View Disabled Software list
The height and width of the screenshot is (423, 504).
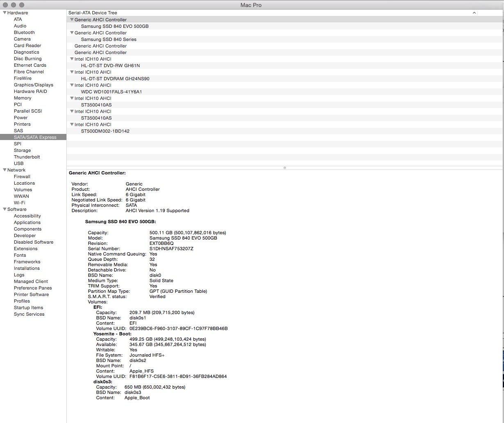34,242
